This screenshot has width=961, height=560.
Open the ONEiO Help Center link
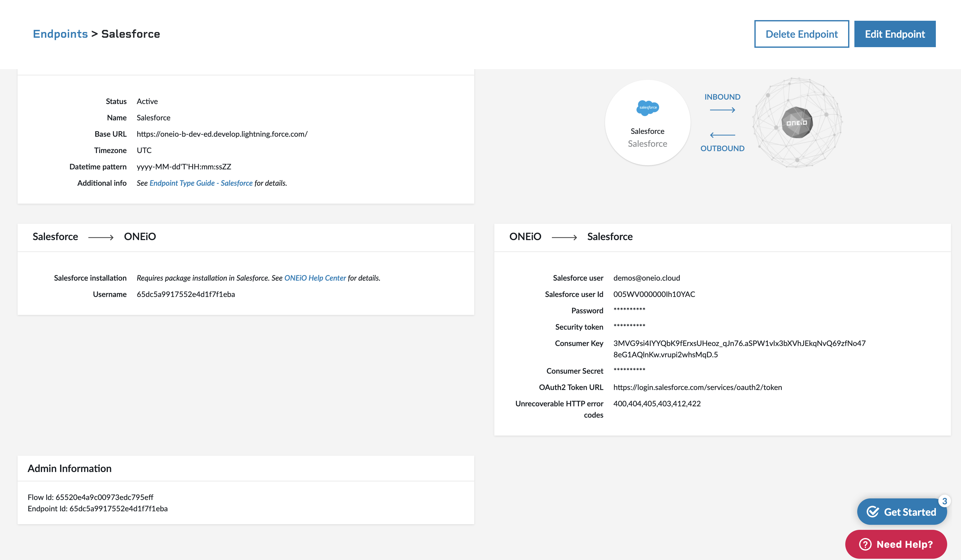315,278
